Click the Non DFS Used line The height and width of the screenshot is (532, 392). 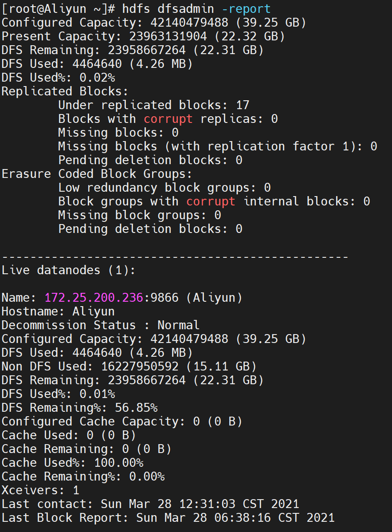[x=129, y=366]
